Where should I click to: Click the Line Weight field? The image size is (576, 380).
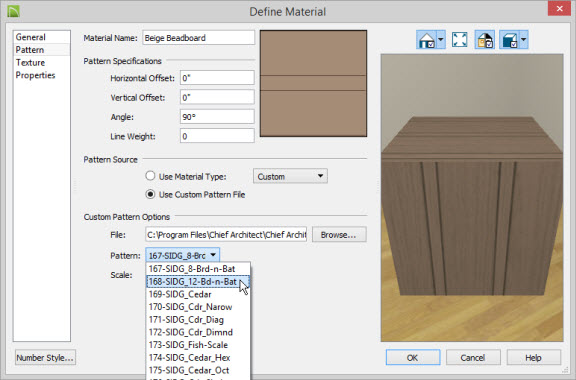[217, 136]
